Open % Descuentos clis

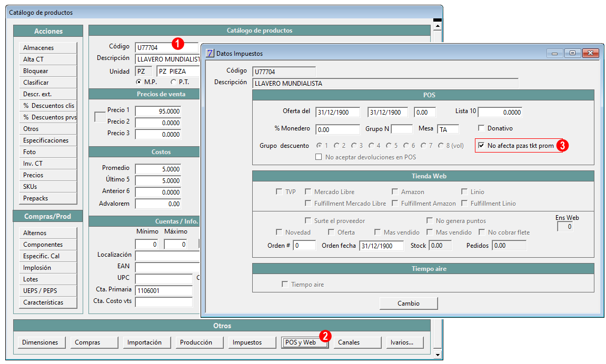[48, 105]
